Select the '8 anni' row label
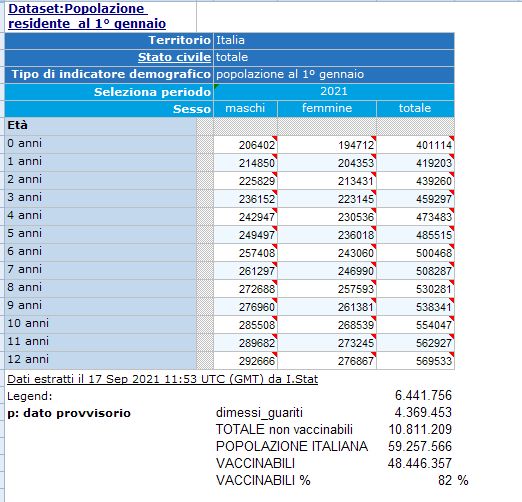522x502 pixels. 100,288
